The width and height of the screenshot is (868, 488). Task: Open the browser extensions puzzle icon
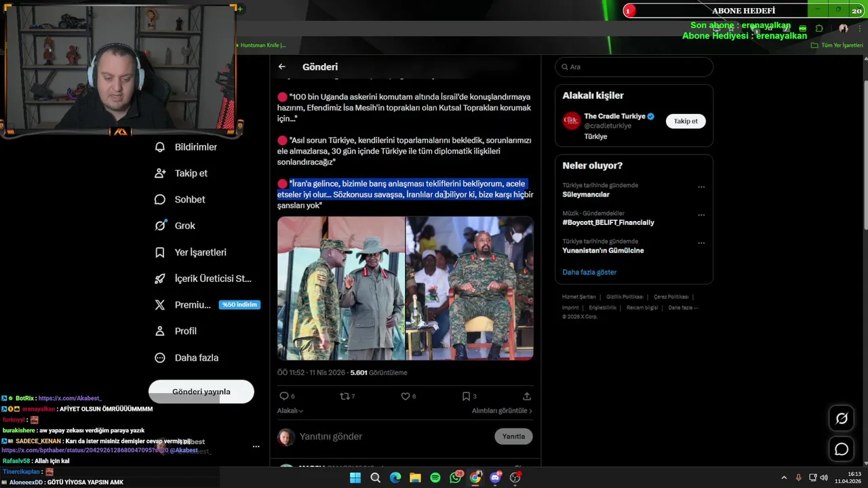point(819,28)
